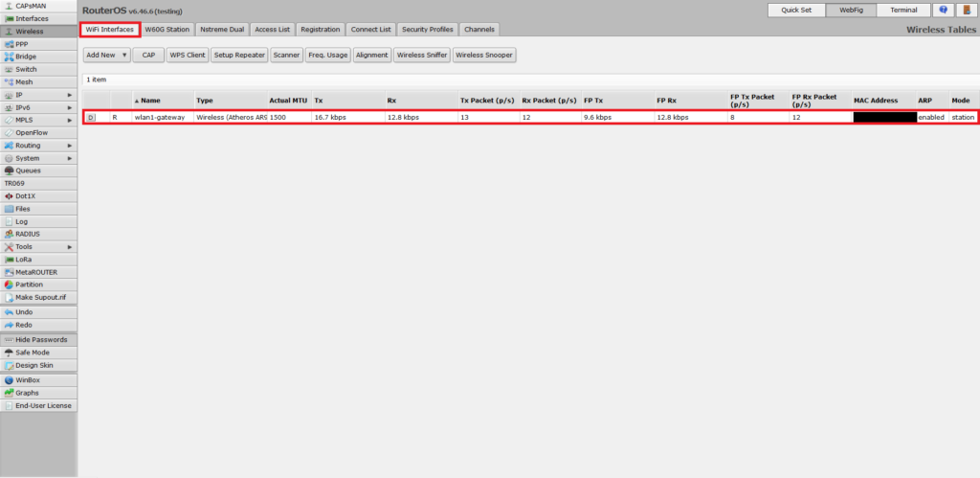Open MetaROUTER in the sidebar

pos(38,272)
